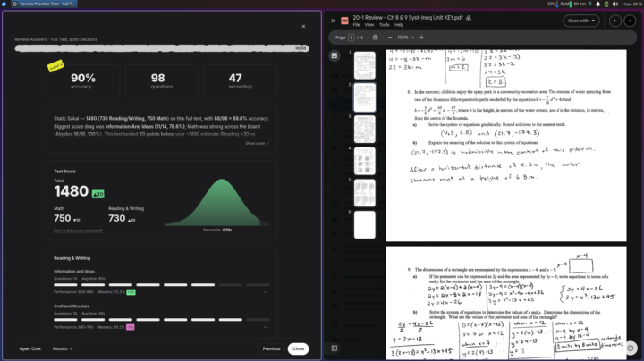644x361 pixels.
Task: Click the 'How is the score computed?' link
Action: coord(78,231)
